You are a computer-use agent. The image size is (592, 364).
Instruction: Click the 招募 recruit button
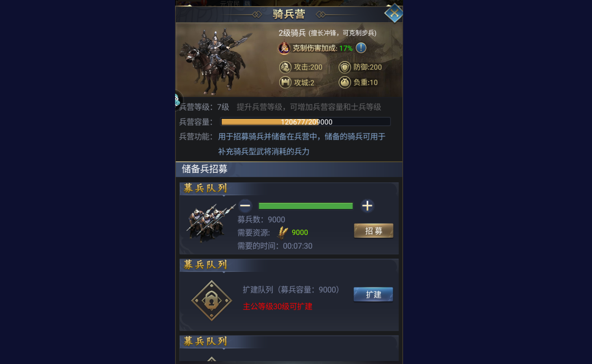click(373, 231)
